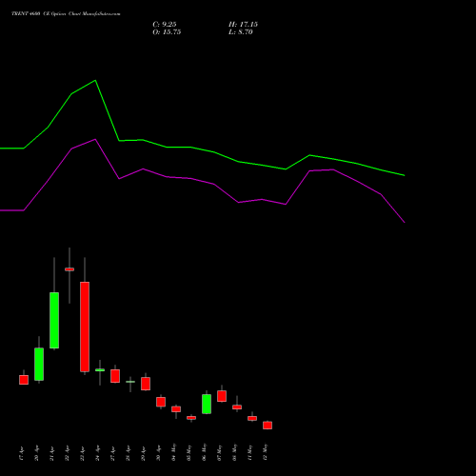Click the 29 Apr date label
The width and height of the screenshot is (476, 476).
tap(143, 453)
